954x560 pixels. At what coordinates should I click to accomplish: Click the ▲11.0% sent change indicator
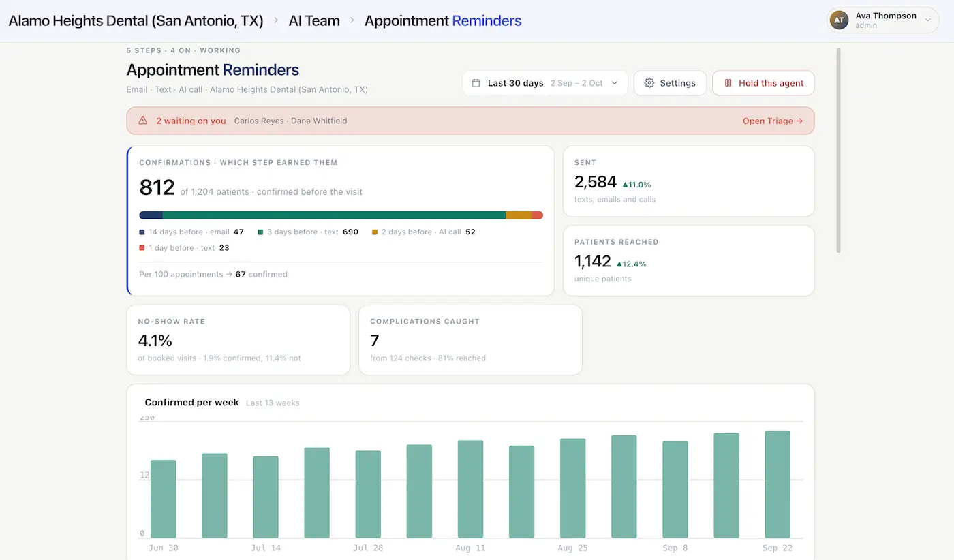(x=636, y=185)
